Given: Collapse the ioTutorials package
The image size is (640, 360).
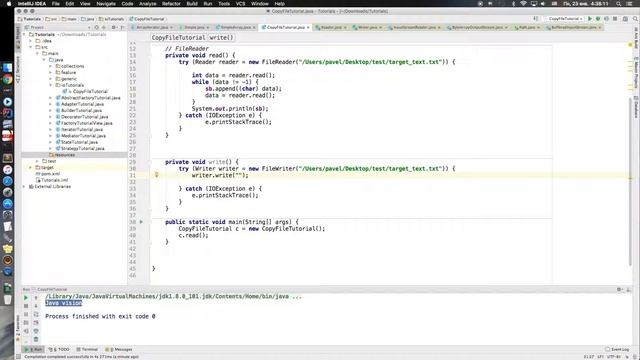Looking at the screenshot, I should point(51,85).
